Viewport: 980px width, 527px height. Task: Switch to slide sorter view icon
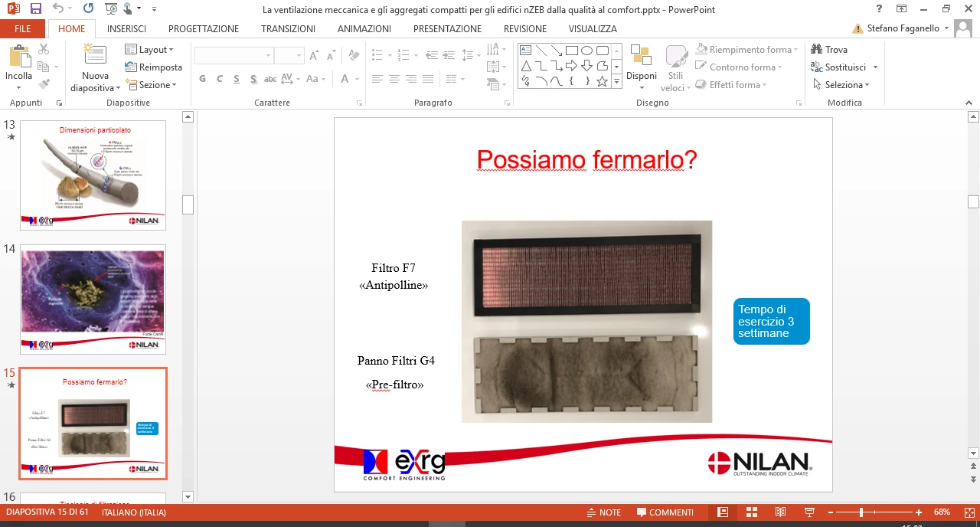752,512
